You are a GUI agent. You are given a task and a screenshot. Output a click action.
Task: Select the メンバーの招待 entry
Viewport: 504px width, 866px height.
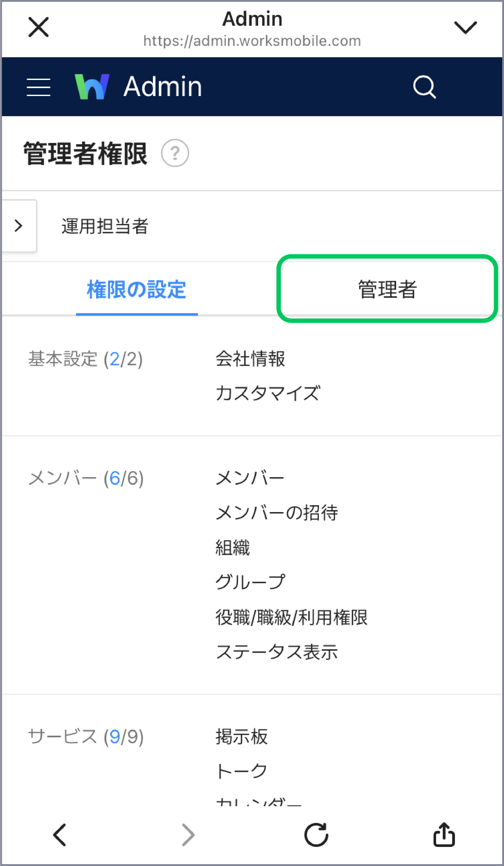coord(277,513)
